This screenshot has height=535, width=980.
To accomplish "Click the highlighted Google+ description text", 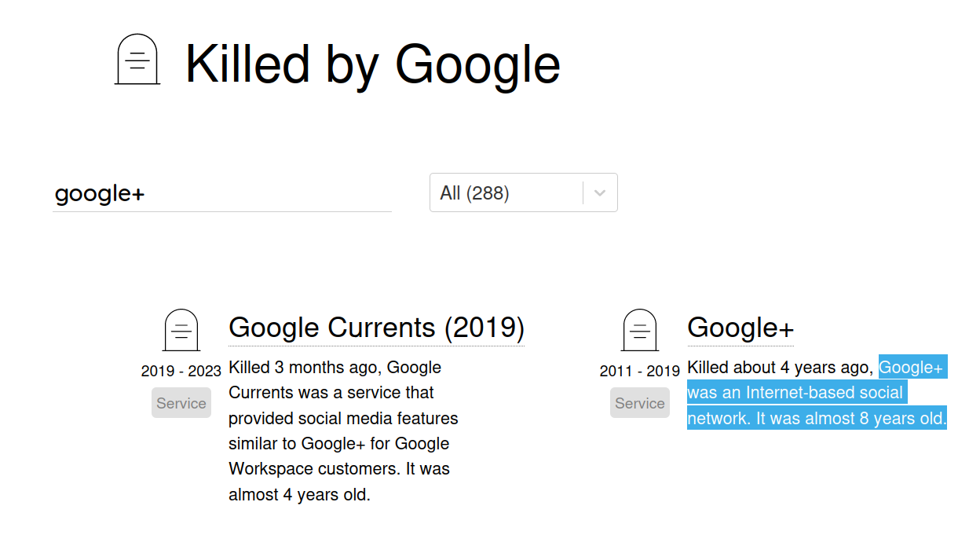I will 796,393.
